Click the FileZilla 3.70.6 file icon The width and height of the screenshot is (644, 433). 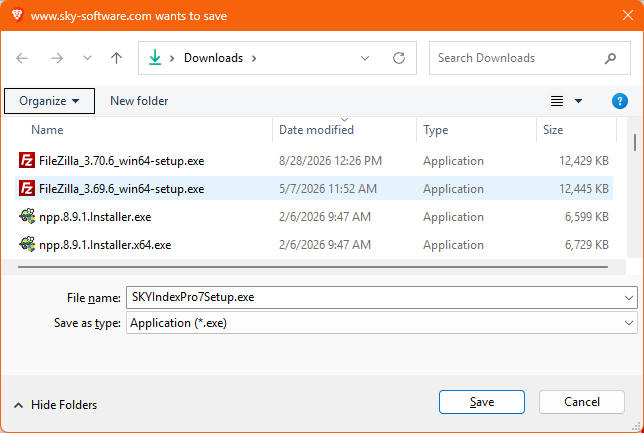click(x=27, y=161)
